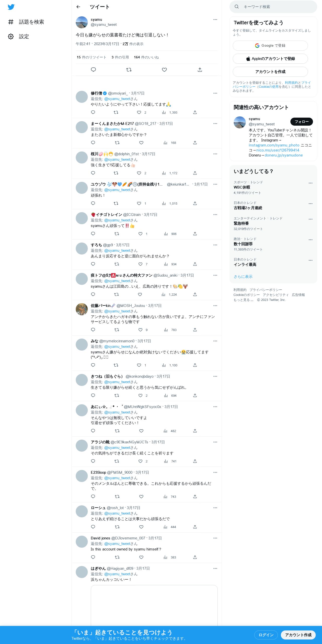Like 修行僧's reply tweet
Image resolution: width=322 pixels, height=644 pixels.
(x=139, y=112)
